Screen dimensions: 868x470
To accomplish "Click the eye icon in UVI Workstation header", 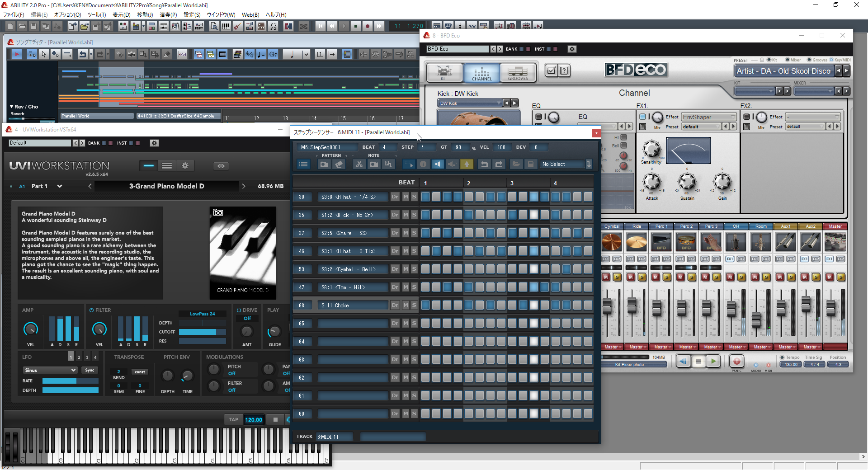I will [221, 166].
